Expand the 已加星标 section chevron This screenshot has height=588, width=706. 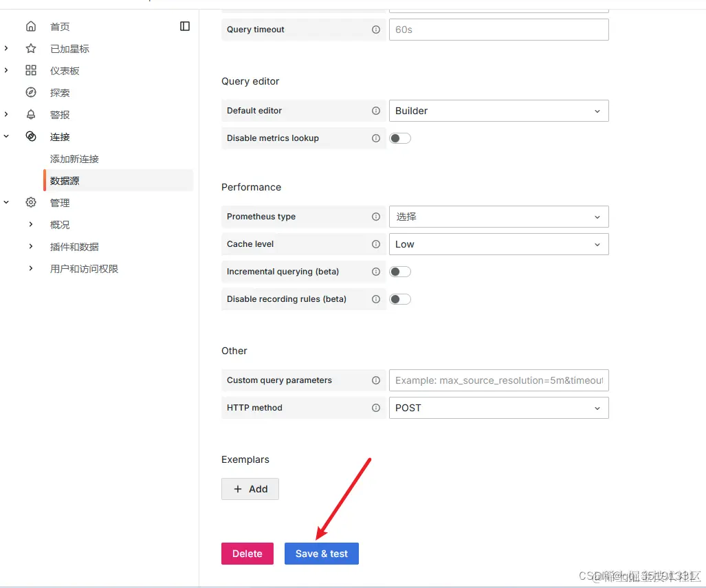click(x=6, y=48)
